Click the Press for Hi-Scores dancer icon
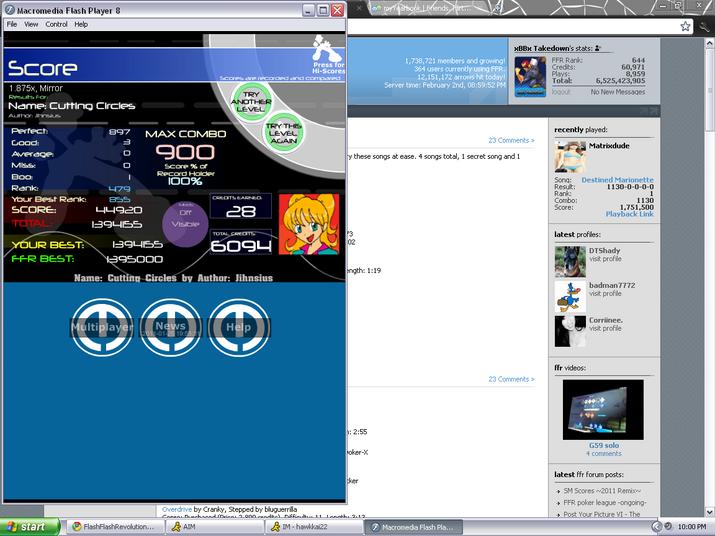 (x=328, y=55)
